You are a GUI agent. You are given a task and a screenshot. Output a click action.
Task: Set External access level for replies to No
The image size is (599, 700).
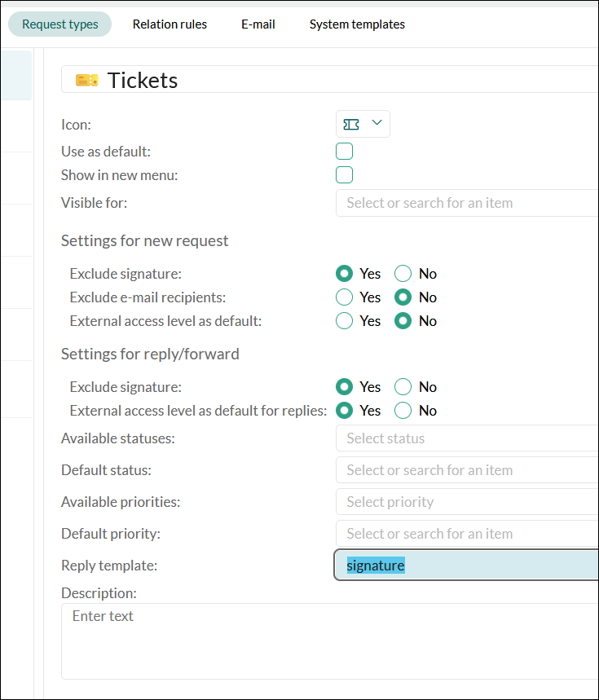coord(403,411)
